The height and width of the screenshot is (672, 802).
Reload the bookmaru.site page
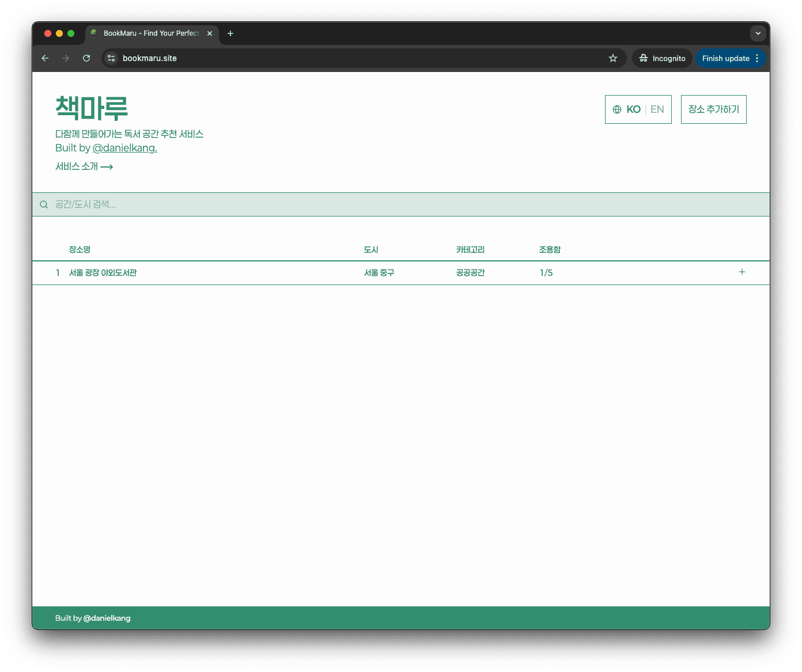86,58
